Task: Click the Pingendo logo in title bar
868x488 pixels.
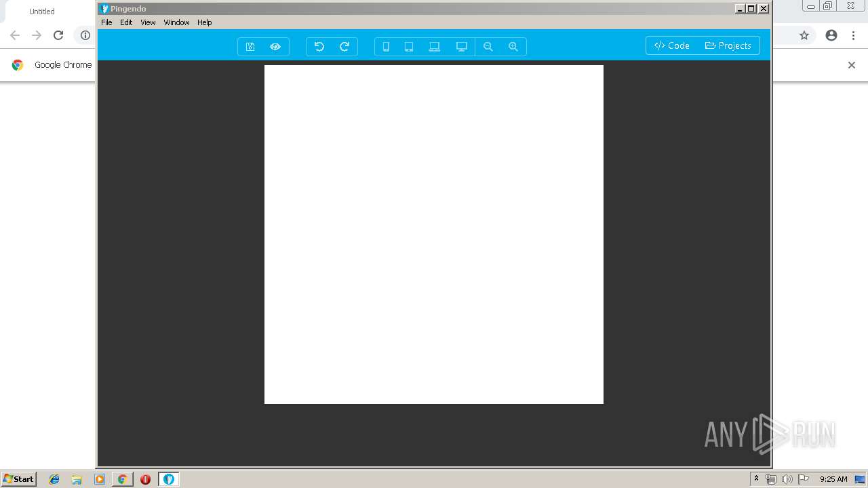Action: (x=104, y=9)
